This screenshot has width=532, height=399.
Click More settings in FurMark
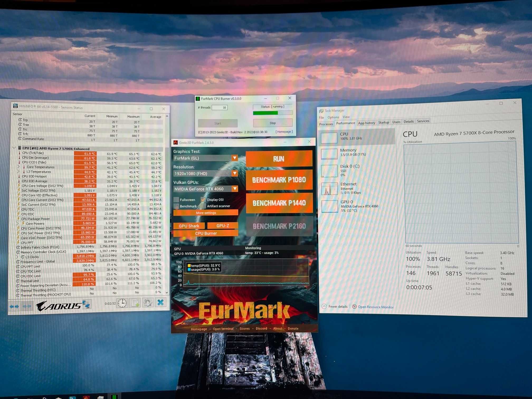tap(206, 213)
